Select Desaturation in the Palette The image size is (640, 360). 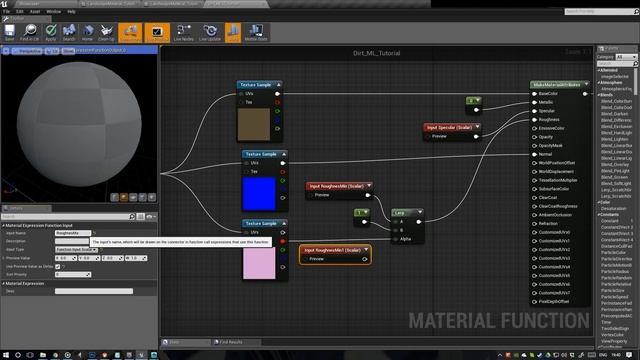click(x=613, y=209)
